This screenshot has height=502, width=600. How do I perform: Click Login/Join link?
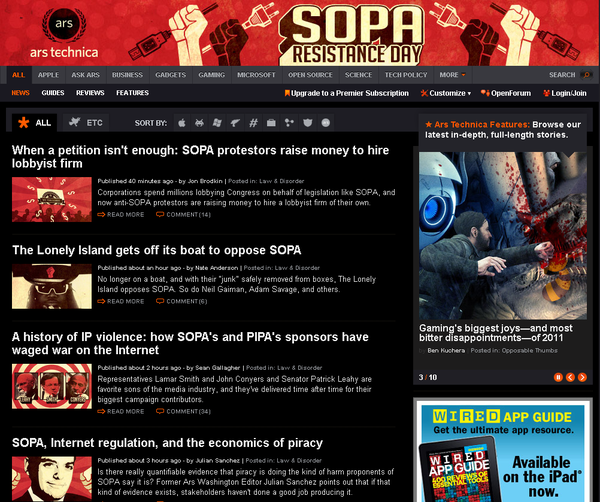pyautogui.click(x=565, y=93)
